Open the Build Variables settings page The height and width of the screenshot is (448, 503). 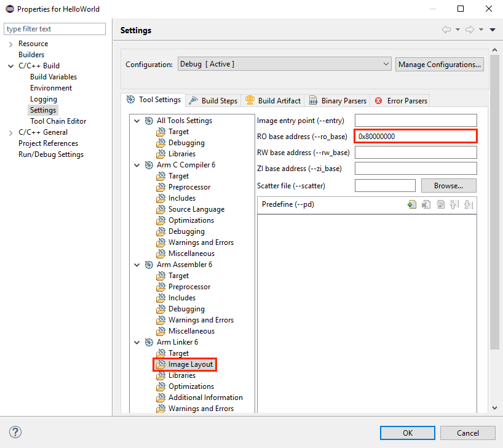click(53, 76)
